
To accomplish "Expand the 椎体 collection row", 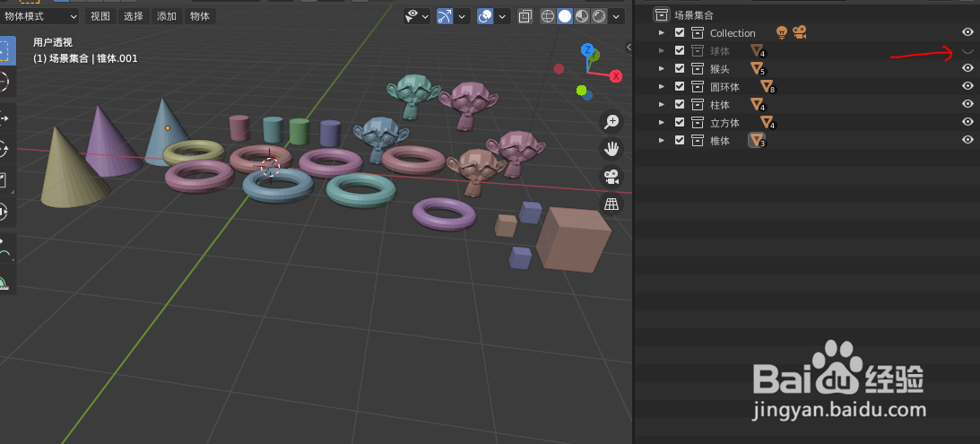I will (662, 140).
